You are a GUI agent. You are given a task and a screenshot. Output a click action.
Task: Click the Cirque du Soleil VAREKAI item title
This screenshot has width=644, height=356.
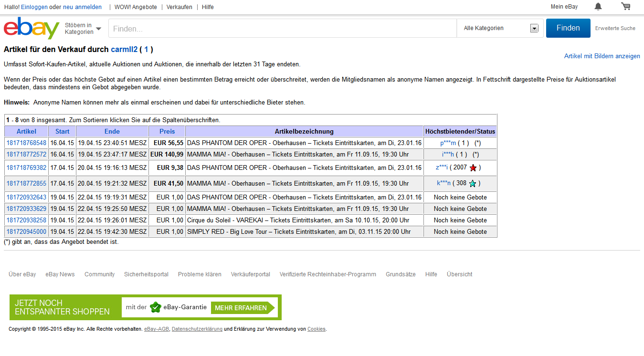point(298,220)
